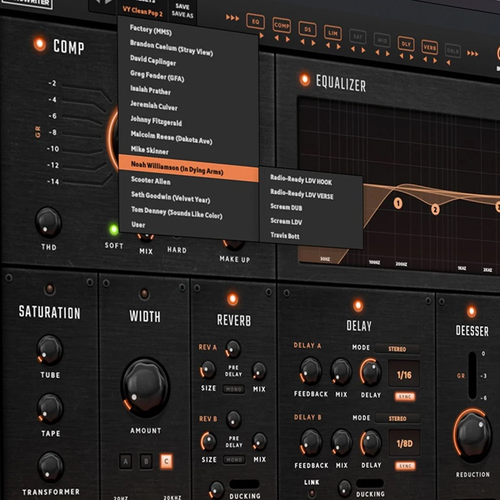The image size is (500, 500).
Task: Click the WIDTH AMOUNT knob
Action: click(x=145, y=388)
